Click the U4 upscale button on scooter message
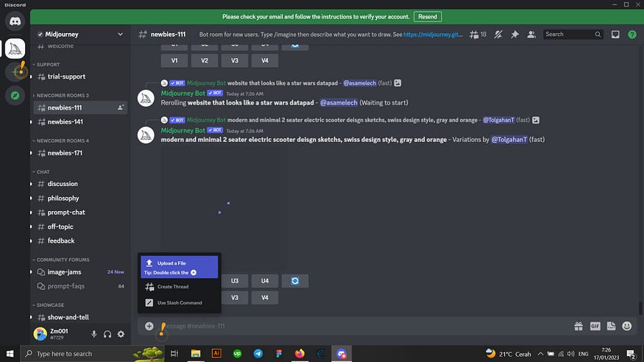 [x=265, y=281]
